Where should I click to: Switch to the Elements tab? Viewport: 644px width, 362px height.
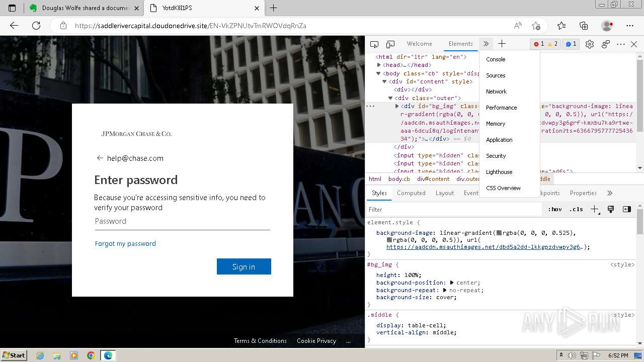tap(461, 44)
